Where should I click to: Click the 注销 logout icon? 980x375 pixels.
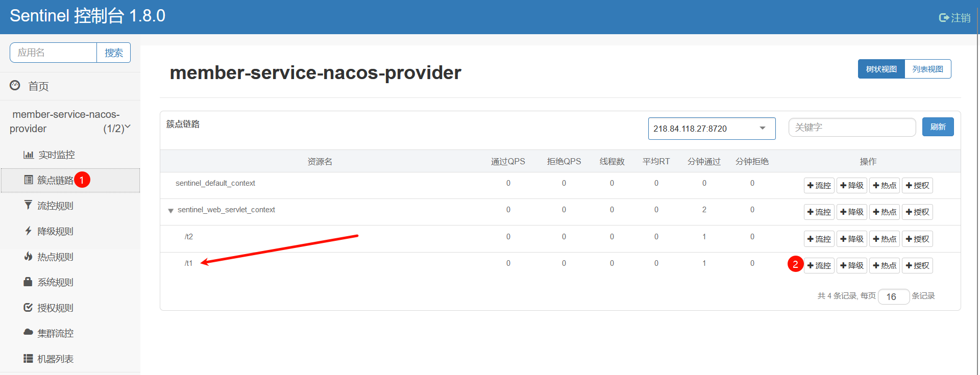click(944, 18)
